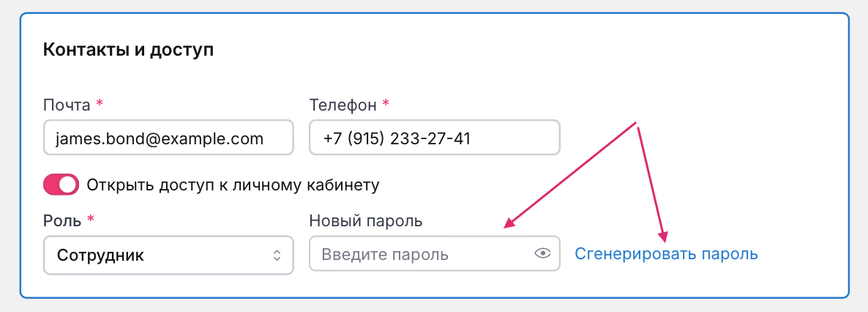The image size is (868, 312).
Task: Disable the personal account access switch
Action: pyautogui.click(x=61, y=185)
